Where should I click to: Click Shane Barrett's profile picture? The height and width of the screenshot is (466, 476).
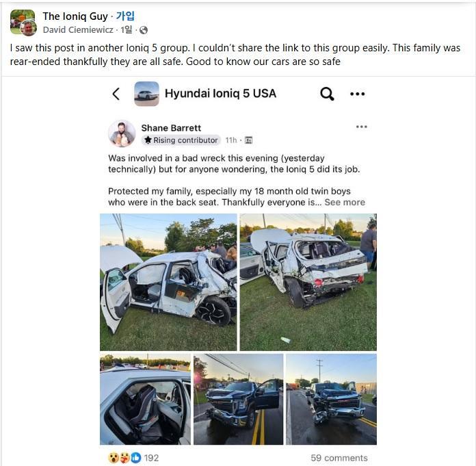[x=122, y=133]
